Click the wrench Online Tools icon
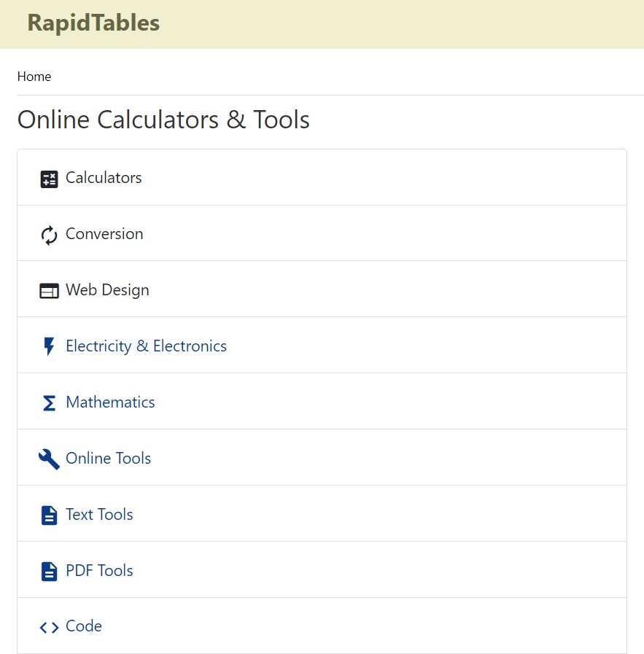Viewport: 644px width, 654px height. coord(49,459)
